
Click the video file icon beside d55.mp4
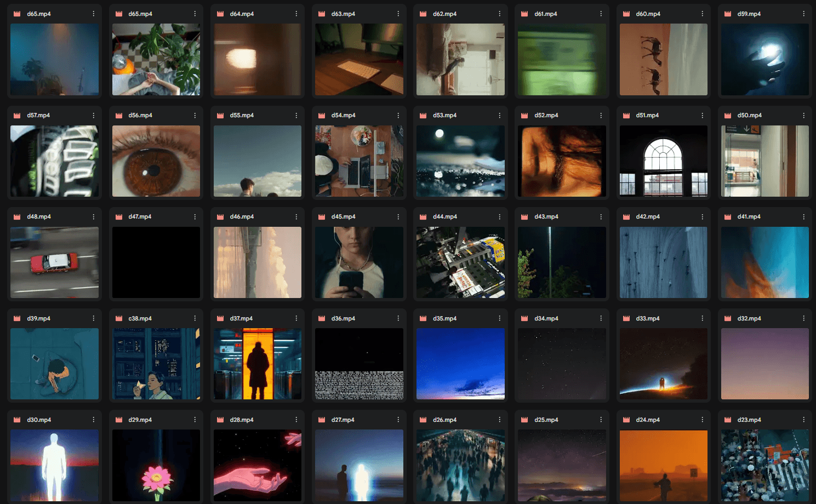click(220, 116)
